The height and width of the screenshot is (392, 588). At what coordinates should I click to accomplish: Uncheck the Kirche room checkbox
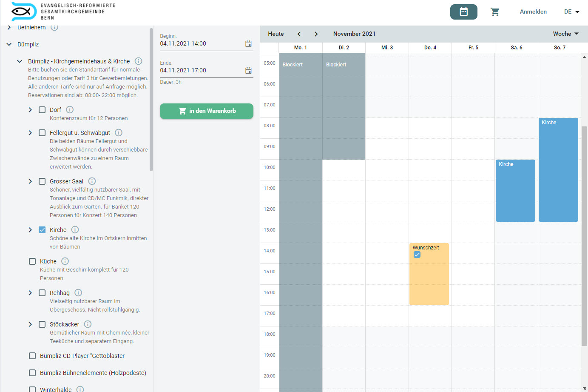[42, 230]
